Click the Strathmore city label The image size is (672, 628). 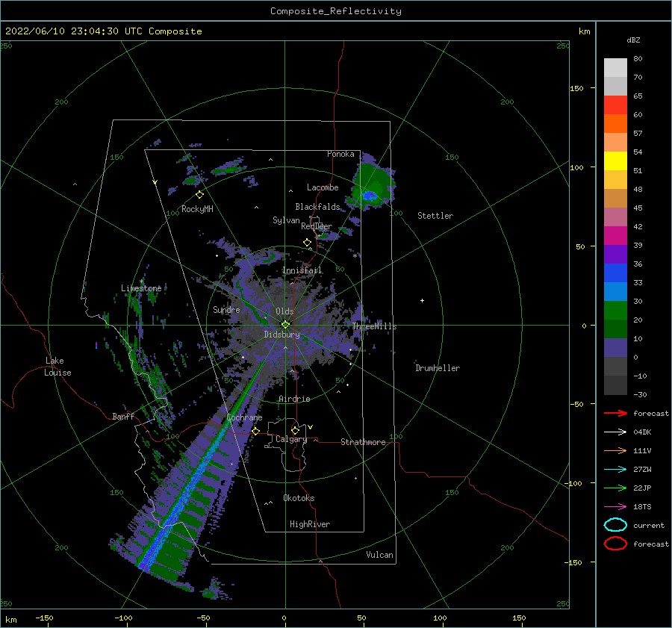tap(363, 442)
